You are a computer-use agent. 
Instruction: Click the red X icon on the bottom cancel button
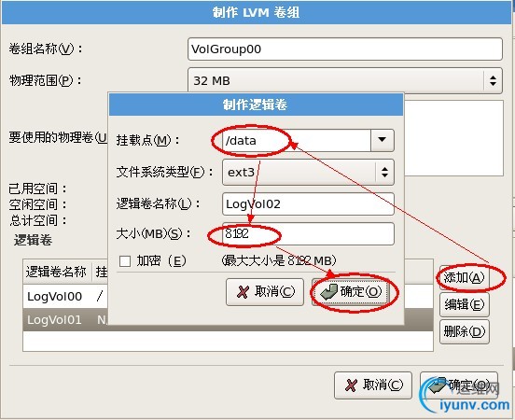(x=351, y=385)
